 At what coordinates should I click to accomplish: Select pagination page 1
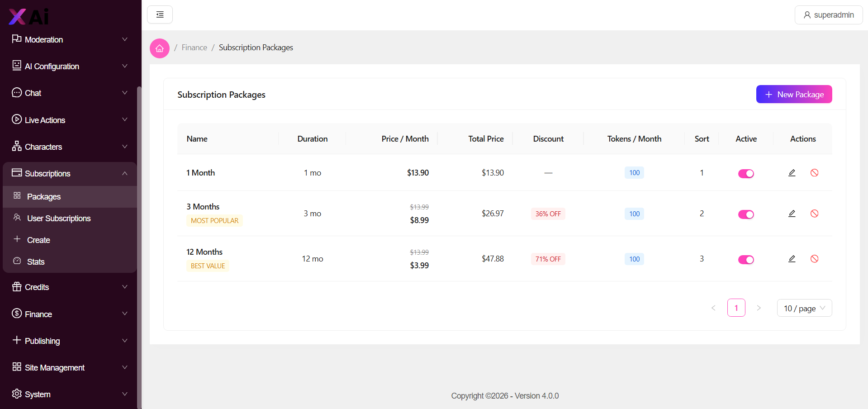(x=736, y=308)
